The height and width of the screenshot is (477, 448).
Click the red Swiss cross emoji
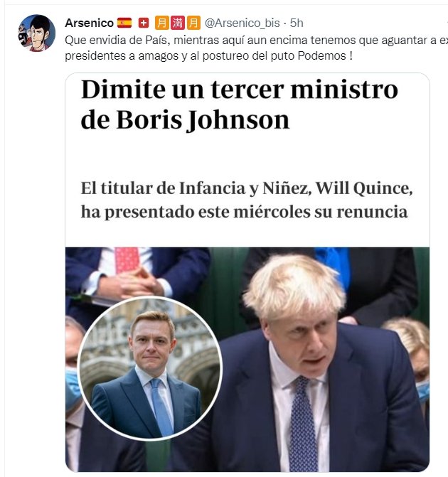tap(144, 23)
